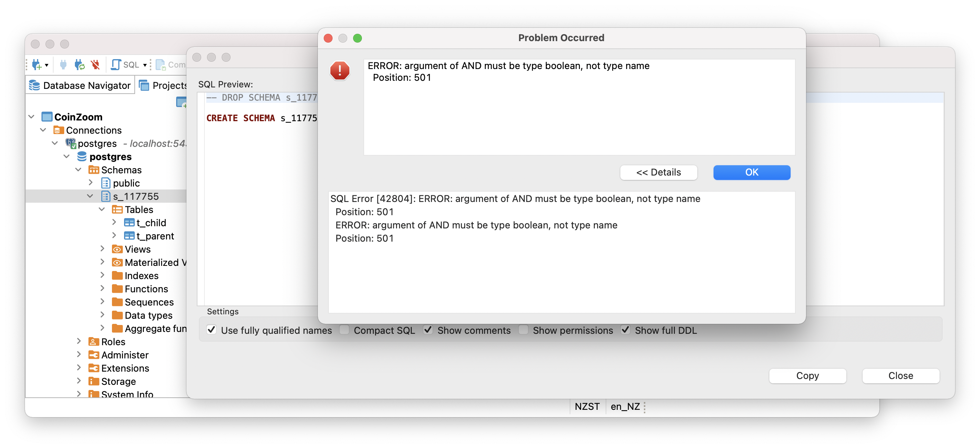Click the ERROR message text box

[579, 107]
